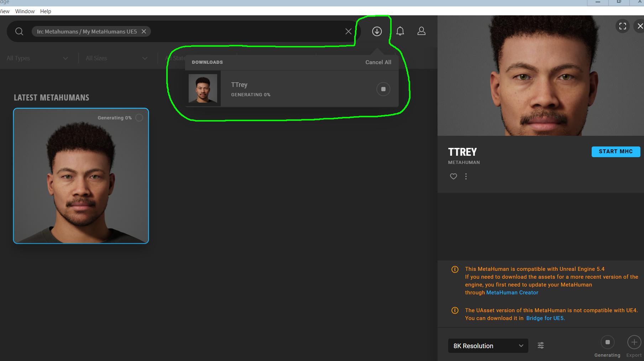This screenshot has width=644, height=361.
Task: Remove the My MetaHumans UE5 filter chip
Action: coord(144,31)
